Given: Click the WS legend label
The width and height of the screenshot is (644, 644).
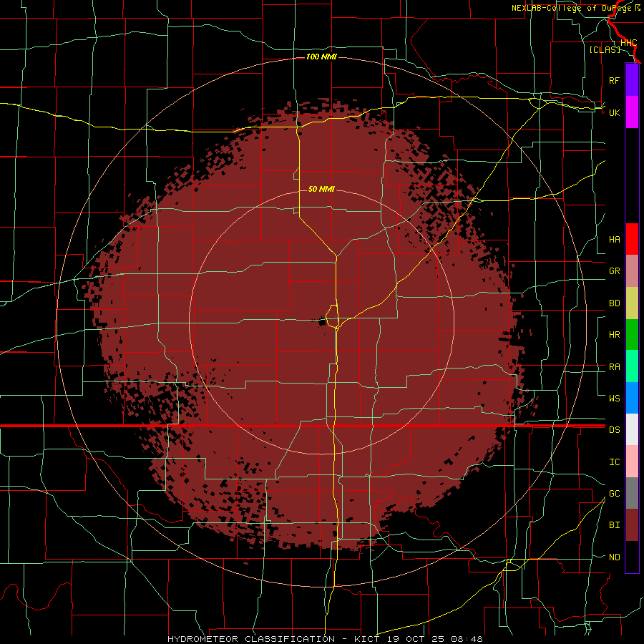Looking at the screenshot, I should pyautogui.click(x=614, y=398).
